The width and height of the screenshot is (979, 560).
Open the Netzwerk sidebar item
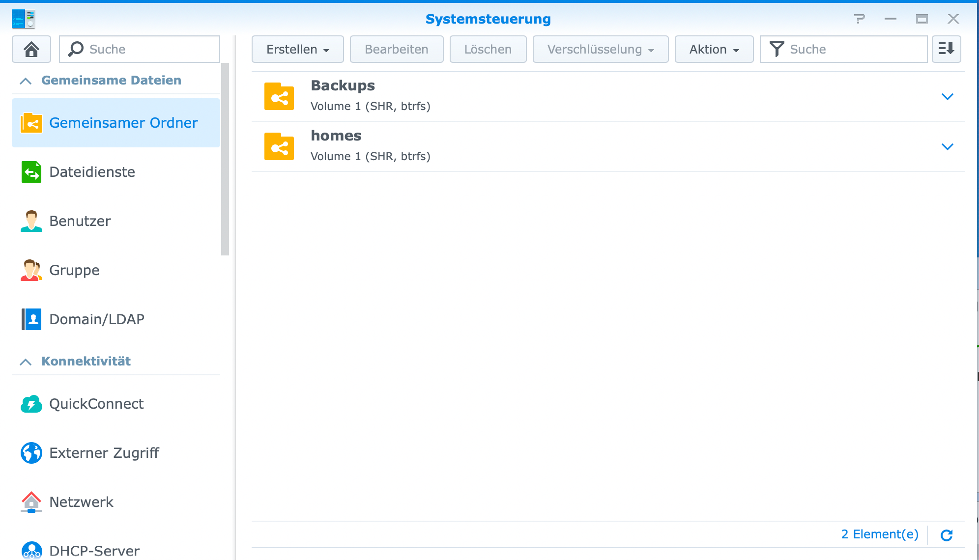[x=81, y=502]
